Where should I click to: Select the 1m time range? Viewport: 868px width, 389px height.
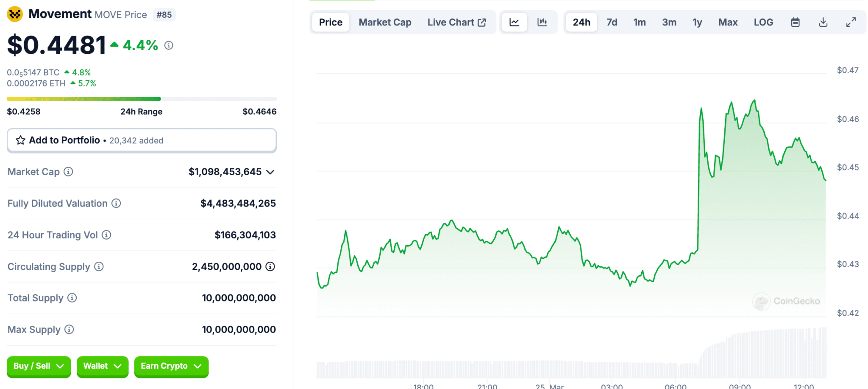(x=640, y=22)
